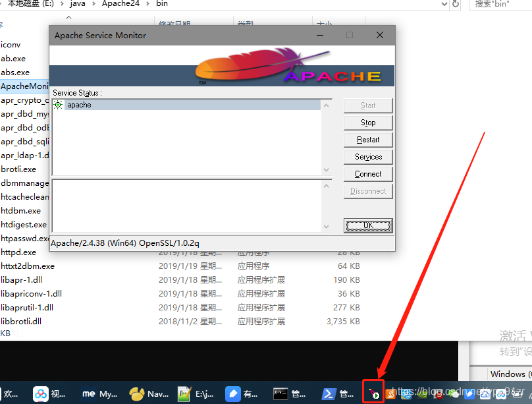Open the NVIDIA tray icon
532x404 pixels.
pyautogui.click(x=423, y=394)
